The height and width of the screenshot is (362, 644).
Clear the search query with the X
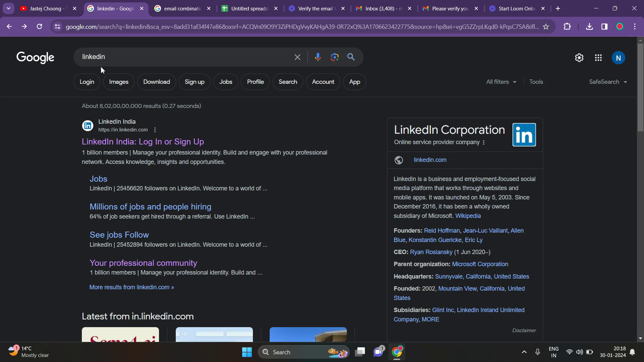pyautogui.click(x=297, y=57)
